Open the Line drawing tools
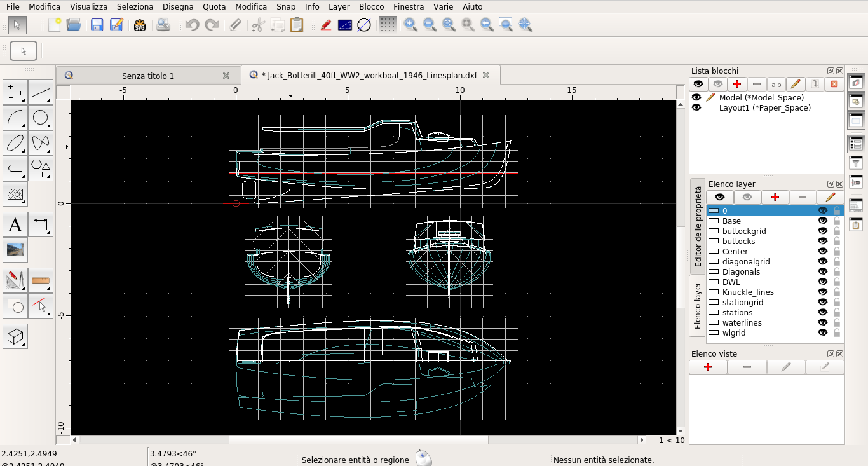The width and height of the screenshot is (868, 466). [41, 92]
